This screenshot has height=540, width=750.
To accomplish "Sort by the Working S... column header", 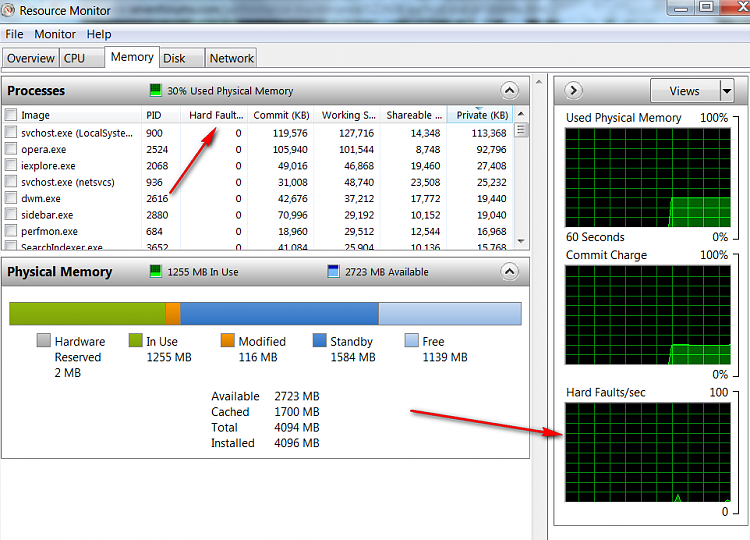I will (x=348, y=115).
